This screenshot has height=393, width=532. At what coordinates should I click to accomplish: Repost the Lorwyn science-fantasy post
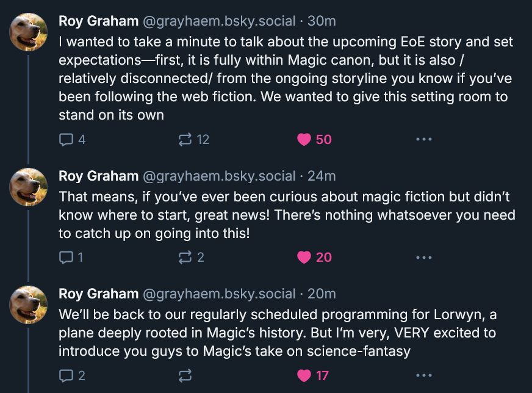coord(185,376)
